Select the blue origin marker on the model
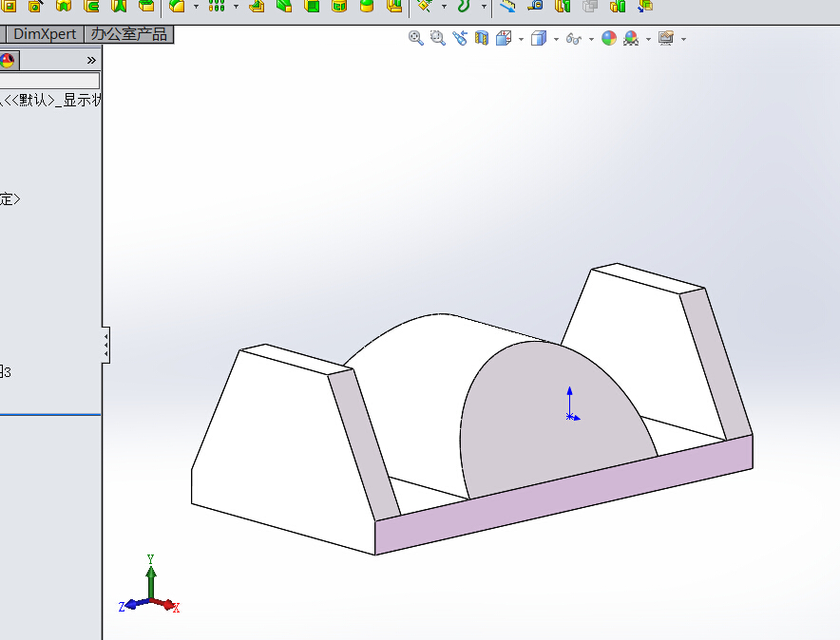Image resolution: width=840 pixels, height=640 pixels. click(x=570, y=416)
